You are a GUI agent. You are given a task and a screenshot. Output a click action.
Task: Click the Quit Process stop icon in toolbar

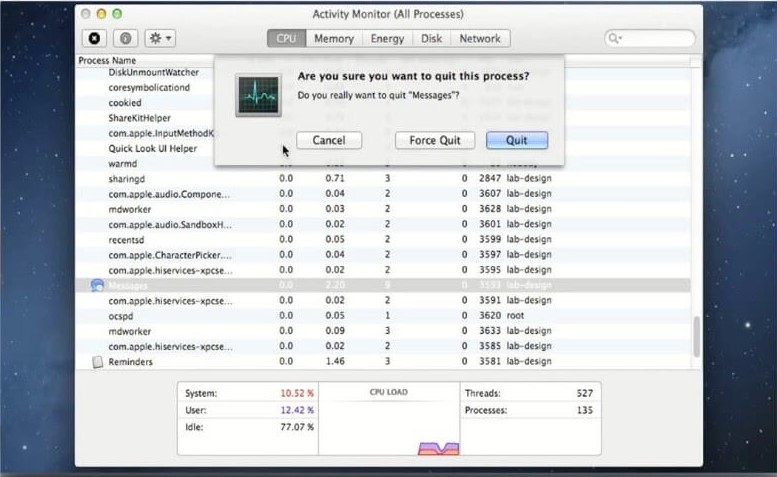pyautogui.click(x=94, y=38)
